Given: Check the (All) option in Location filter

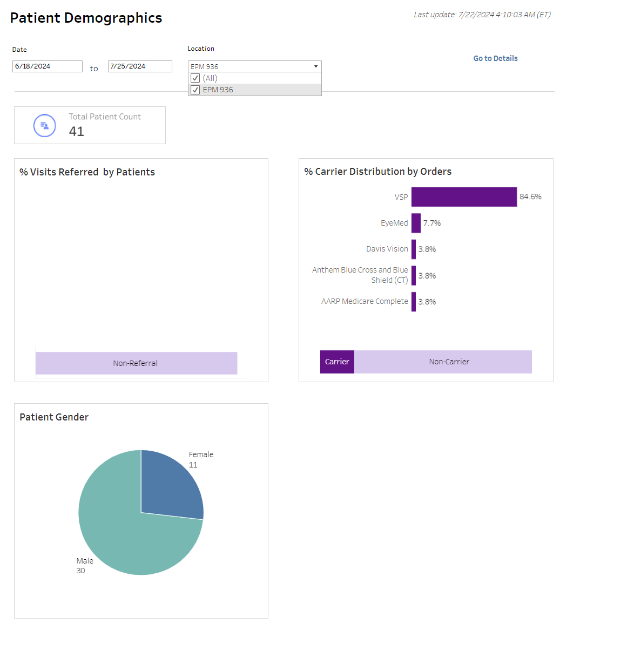Looking at the screenshot, I should click(195, 78).
